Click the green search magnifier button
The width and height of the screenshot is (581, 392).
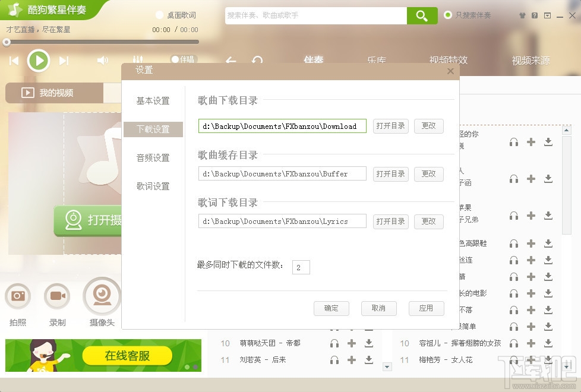422,15
